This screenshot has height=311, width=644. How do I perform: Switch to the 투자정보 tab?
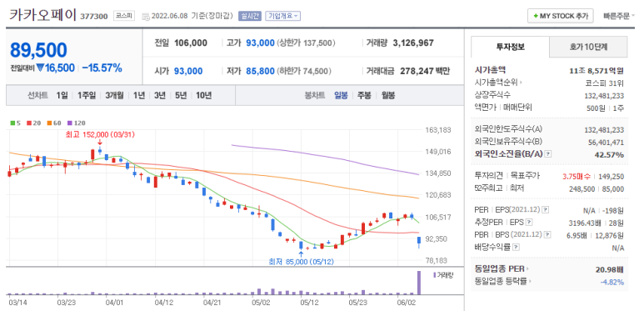pyautogui.click(x=510, y=47)
